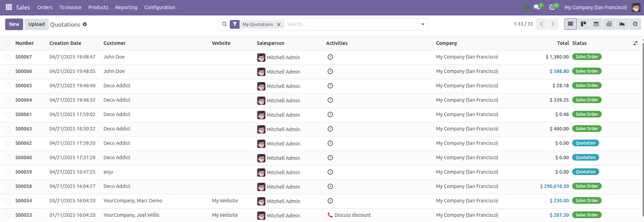The height and width of the screenshot is (222, 644).
Task: Click My Website in row S00054
Action: pos(225,201)
